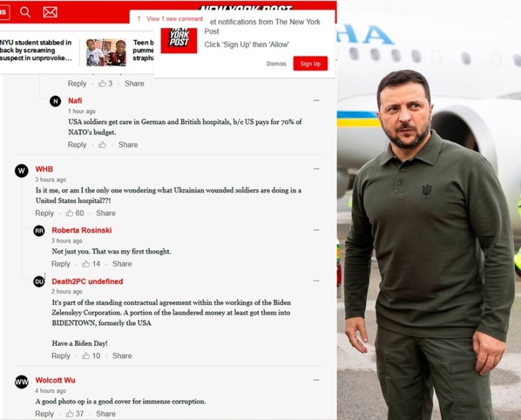Open Roberta Rosinski's profile name
The height and width of the screenshot is (420, 521).
[82, 230]
